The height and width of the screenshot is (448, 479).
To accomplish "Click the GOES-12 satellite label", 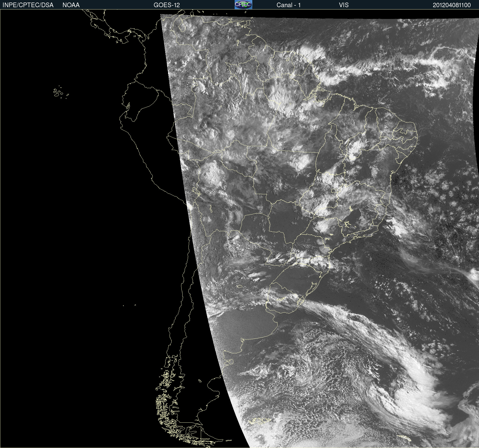I will tap(167, 5).
